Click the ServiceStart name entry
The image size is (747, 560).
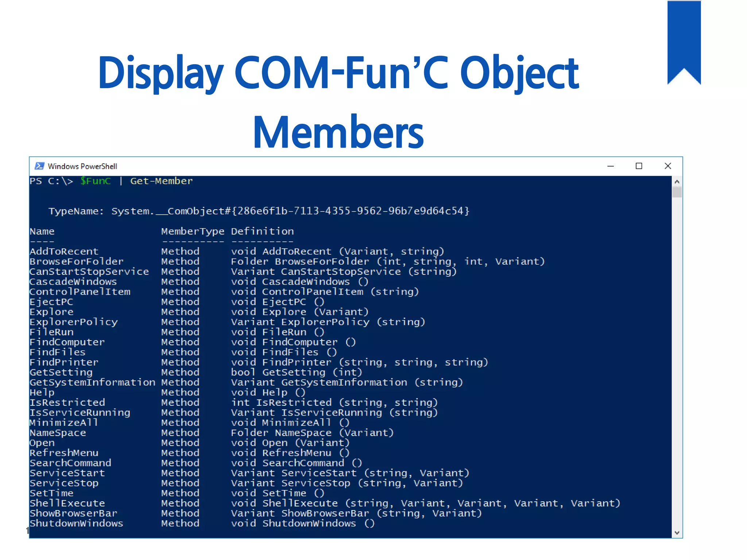(67, 473)
